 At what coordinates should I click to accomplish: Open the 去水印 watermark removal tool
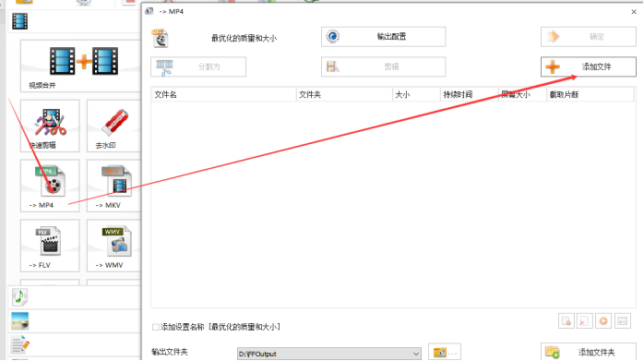pyautogui.click(x=113, y=126)
